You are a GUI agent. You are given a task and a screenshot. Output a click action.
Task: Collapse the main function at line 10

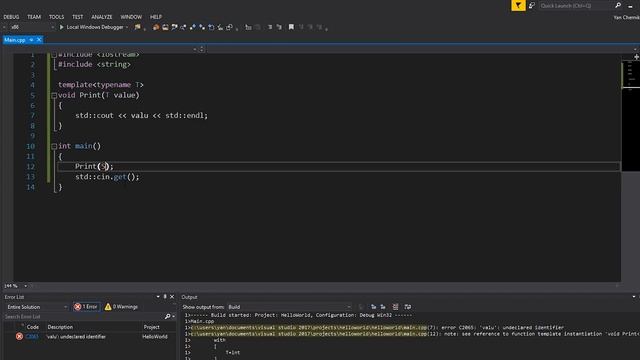[x=54, y=146]
